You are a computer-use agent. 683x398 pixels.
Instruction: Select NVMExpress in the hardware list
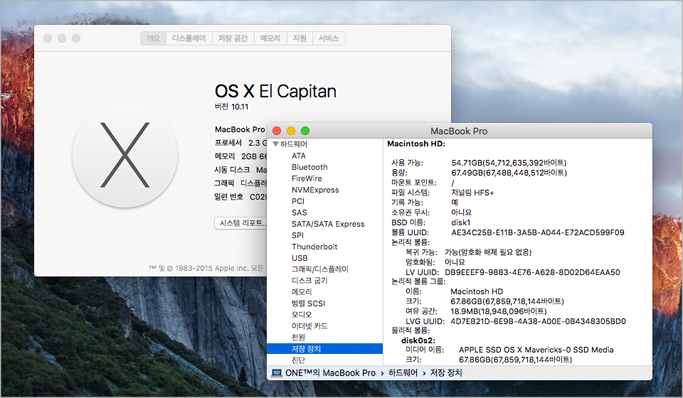coord(315,190)
